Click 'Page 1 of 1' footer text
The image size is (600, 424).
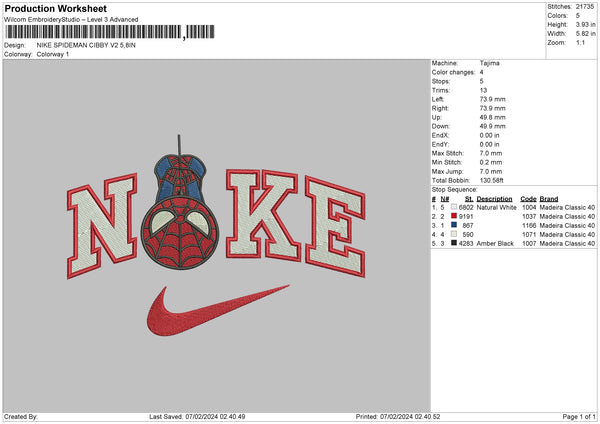tap(579, 417)
